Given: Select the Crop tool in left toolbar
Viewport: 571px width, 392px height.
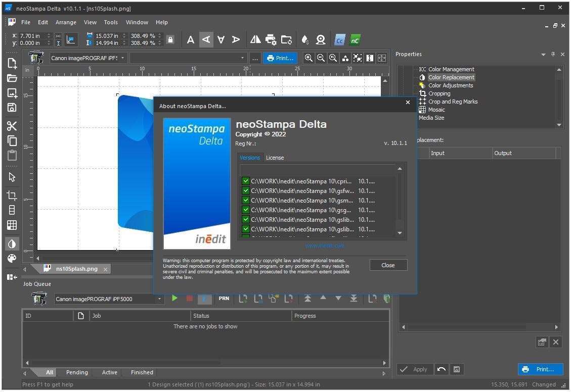Looking at the screenshot, I should click(12, 195).
